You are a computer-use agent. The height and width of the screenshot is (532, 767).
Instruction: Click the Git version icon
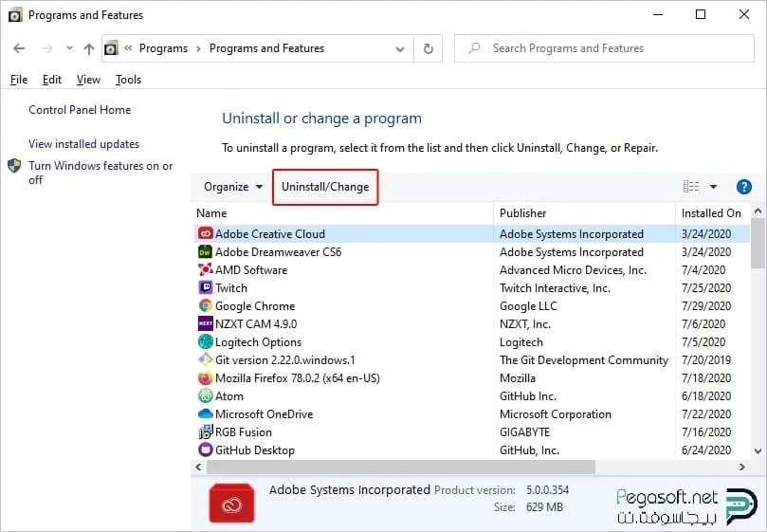205,360
